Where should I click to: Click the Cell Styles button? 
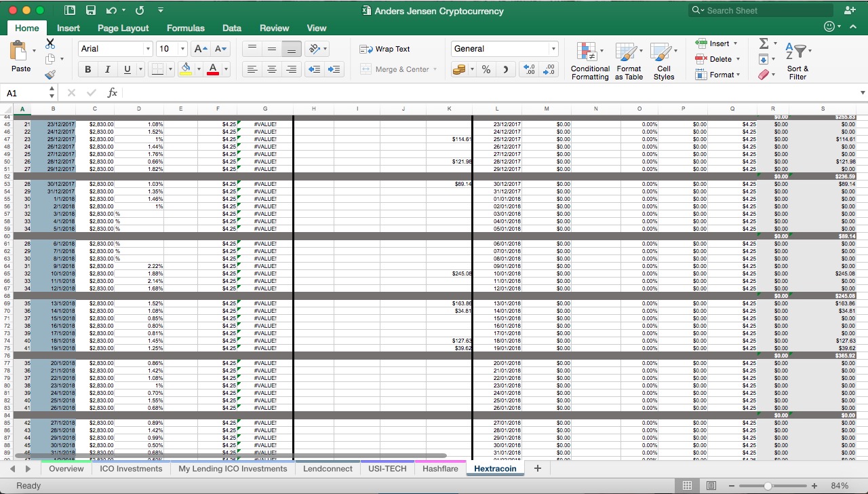664,61
